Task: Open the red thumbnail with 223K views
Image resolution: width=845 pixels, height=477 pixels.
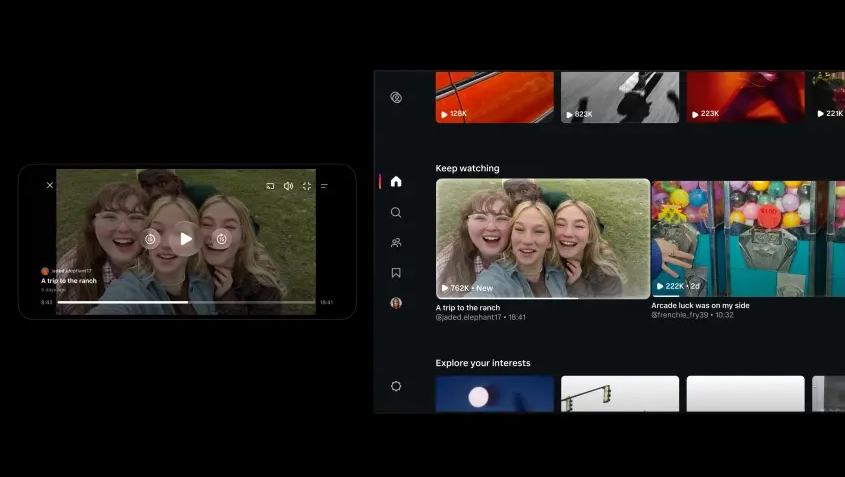Action: point(745,97)
